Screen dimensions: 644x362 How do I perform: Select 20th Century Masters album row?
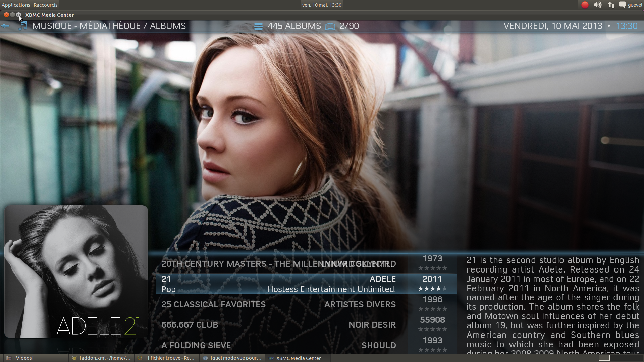(x=306, y=264)
